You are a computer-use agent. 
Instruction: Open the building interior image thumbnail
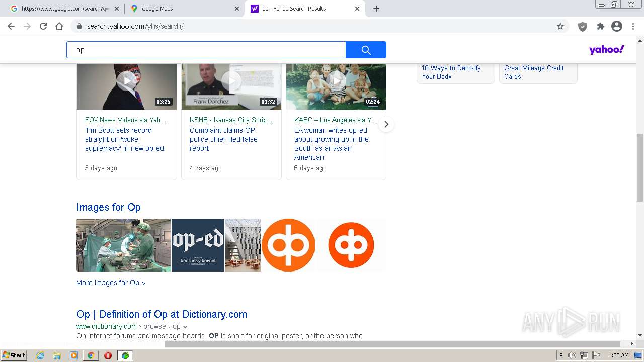(x=243, y=245)
